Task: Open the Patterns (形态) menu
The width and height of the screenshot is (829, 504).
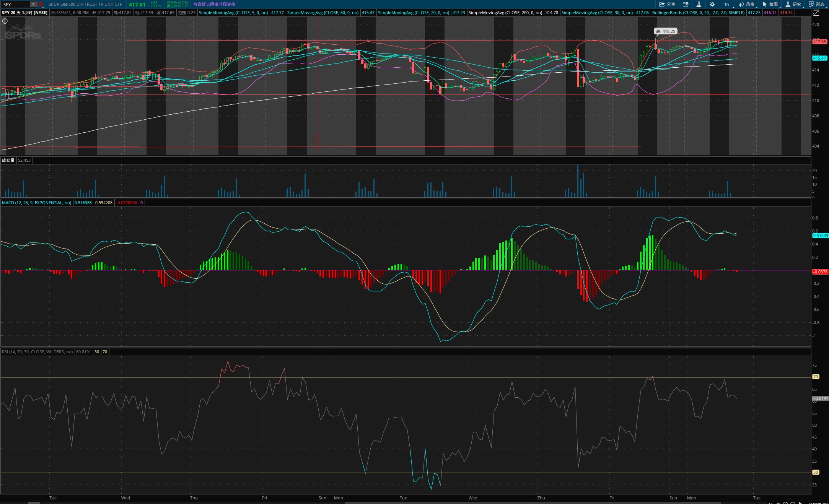Action: (817, 4)
